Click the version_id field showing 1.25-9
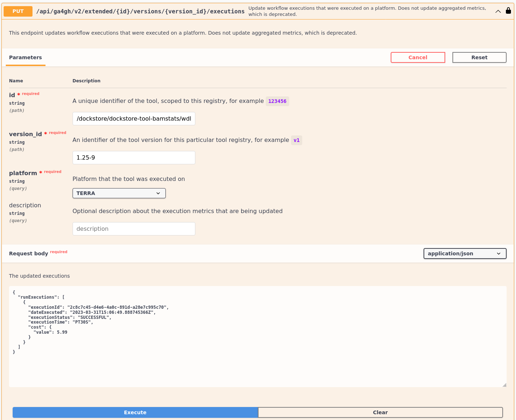Image resolution: width=516 pixels, height=420 pixels. 134,157
